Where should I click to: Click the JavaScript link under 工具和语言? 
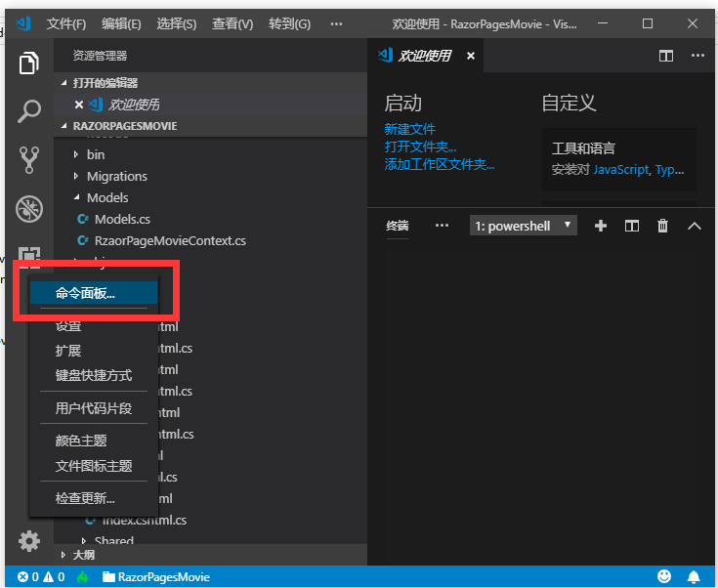pyautogui.click(x=621, y=170)
